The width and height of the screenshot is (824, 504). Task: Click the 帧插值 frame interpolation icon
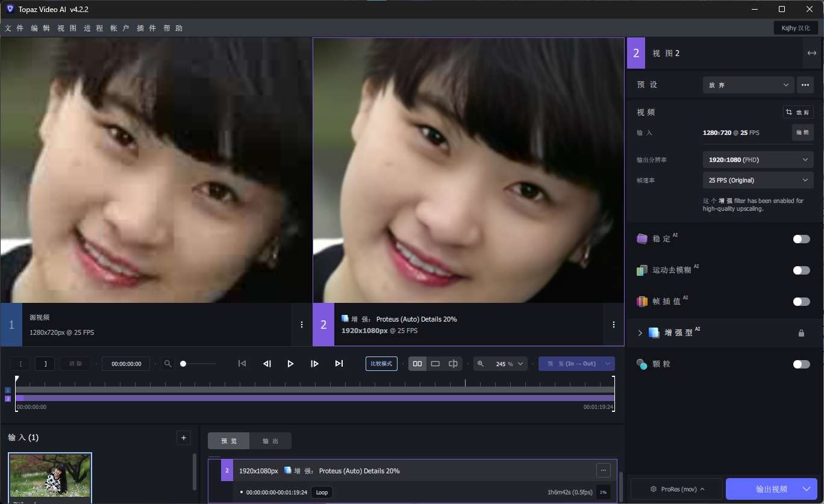pos(642,302)
